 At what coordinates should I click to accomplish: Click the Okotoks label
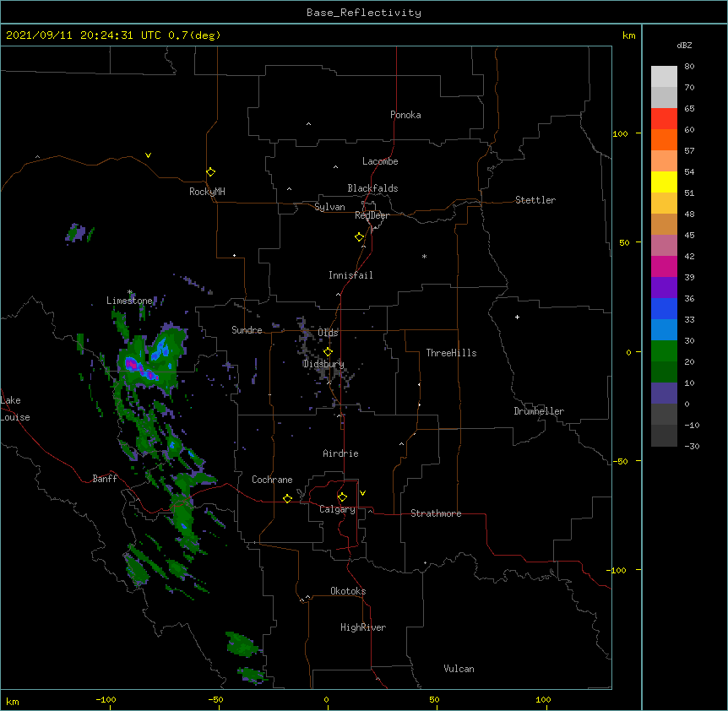pos(348,591)
